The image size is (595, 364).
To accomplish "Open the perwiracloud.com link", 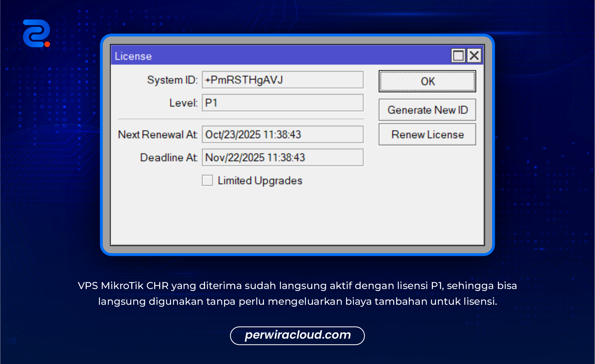I will [297, 335].
